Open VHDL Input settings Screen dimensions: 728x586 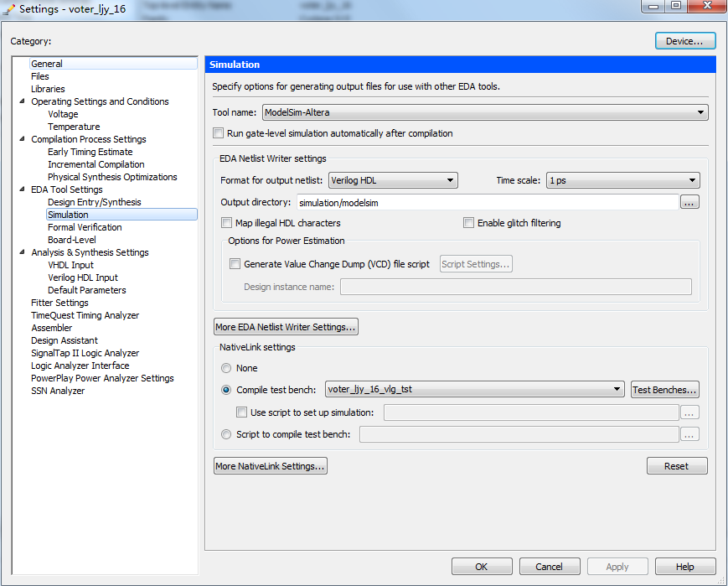click(70, 264)
